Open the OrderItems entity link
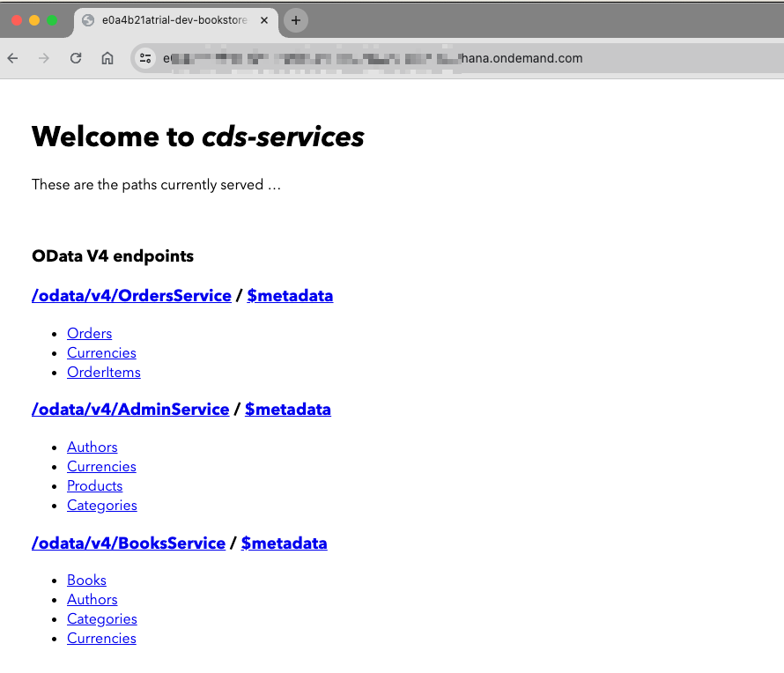 click(104, 373)
